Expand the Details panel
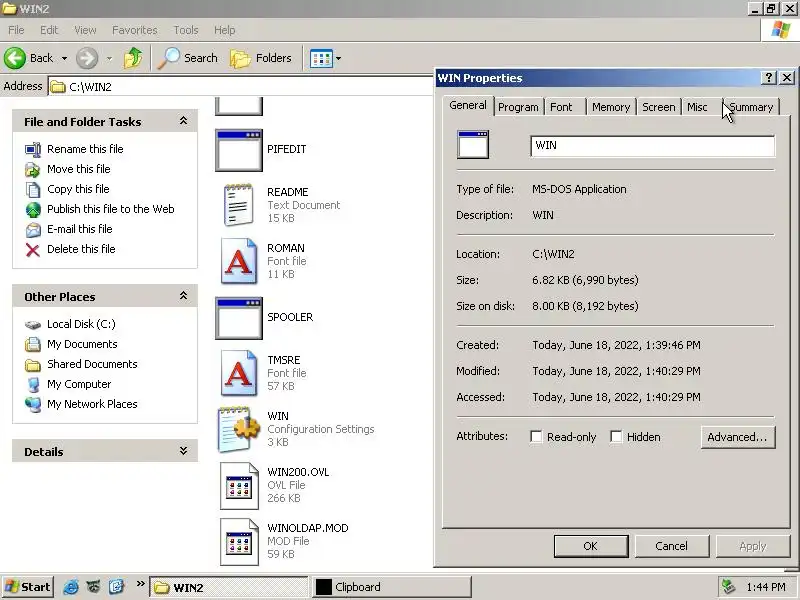This screenshot has height=600, width=800. tap(183, 451)
